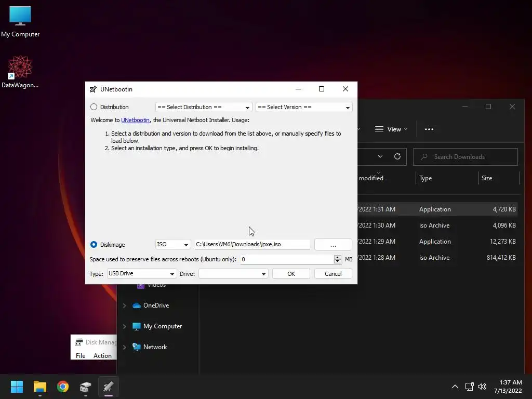Open the Drive selection dropdown
Viewport: 532px width, 399px height.
click(x=233, y=273)
